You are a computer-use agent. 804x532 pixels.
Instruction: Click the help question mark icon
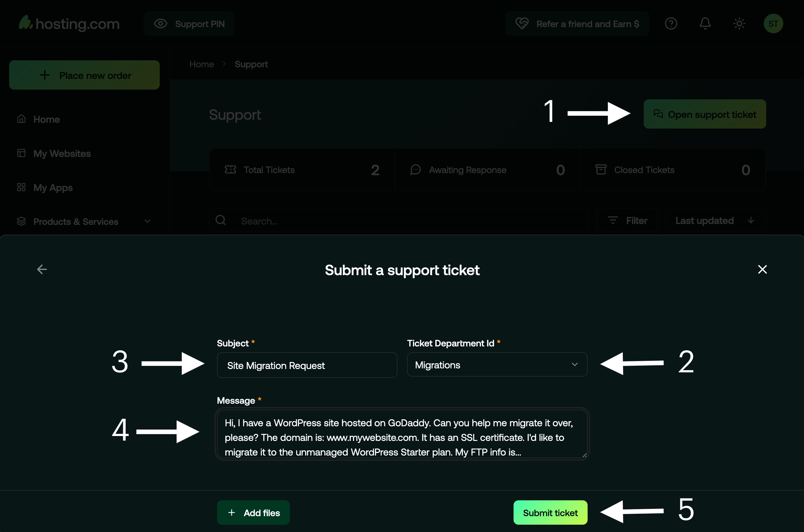click(671, 24)
